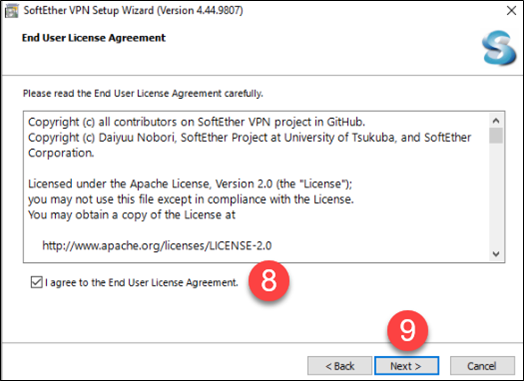Viewport: 524px width, 381px height.
Task: Click the red number 8 badge
Action: point(269,280)
